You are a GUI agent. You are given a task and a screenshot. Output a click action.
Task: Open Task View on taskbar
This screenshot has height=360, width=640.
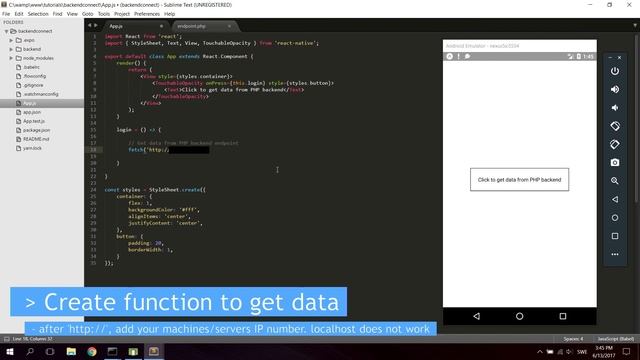tap(50, 351)
